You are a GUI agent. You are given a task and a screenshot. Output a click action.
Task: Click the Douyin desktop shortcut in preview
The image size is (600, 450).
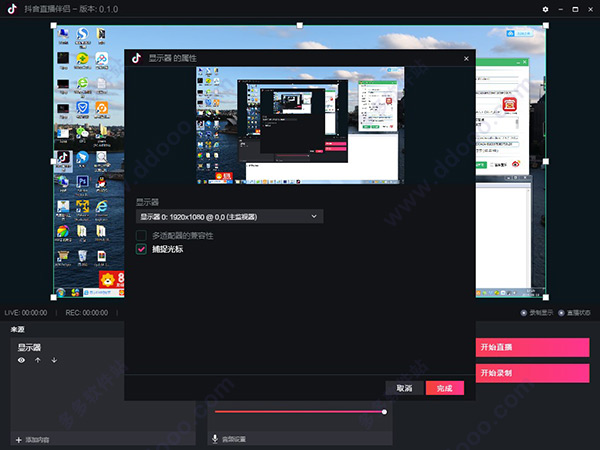click(x=64, y=159)
